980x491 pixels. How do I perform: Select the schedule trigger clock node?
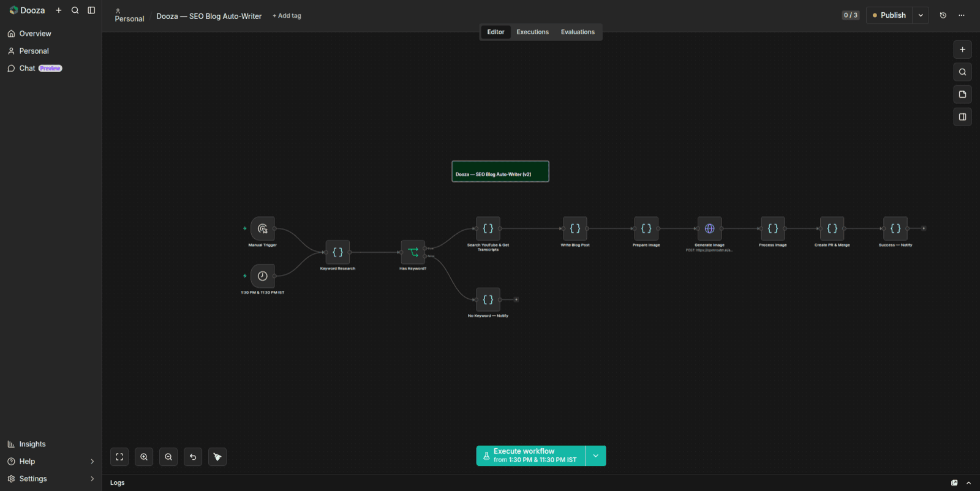[263, 276]
